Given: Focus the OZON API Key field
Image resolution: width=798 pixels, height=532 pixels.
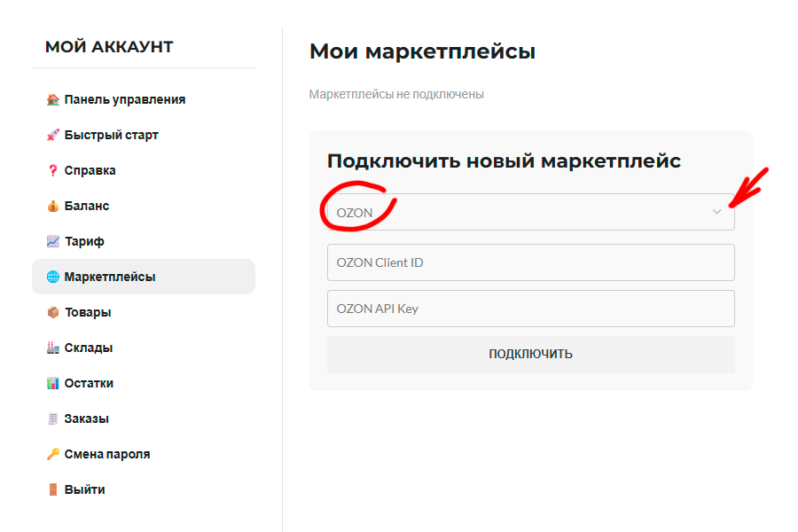Looking at the screenshot, I should [x=531, y=309].
